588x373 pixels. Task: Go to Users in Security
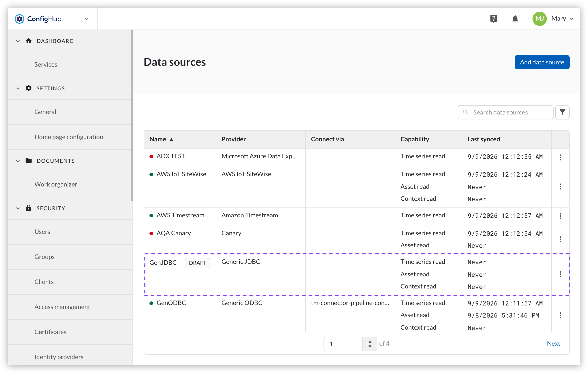tap(42, 232)
